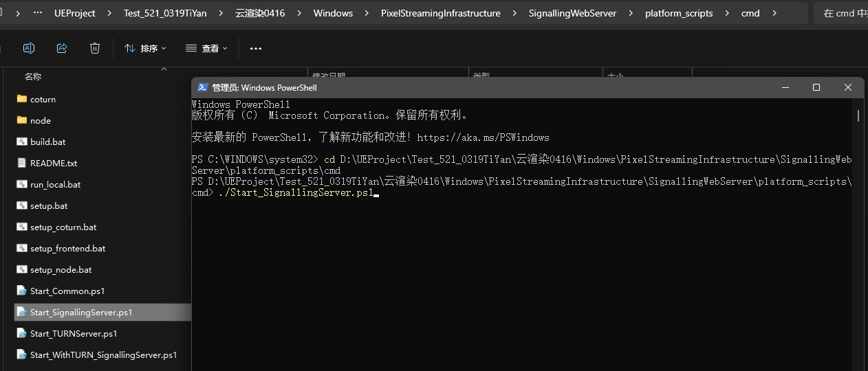
Task: Expand the chevron after Windows breadcrumb
Action: point(367,13)
